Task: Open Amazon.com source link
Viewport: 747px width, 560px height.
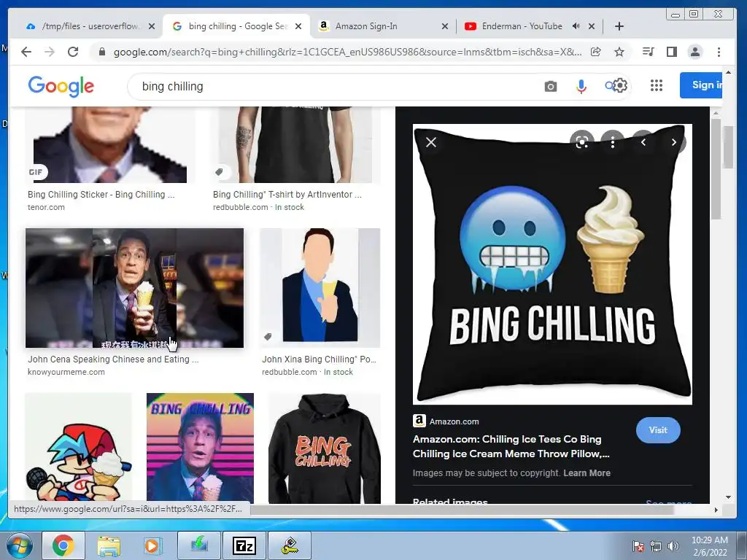Action: pos(446,421)
